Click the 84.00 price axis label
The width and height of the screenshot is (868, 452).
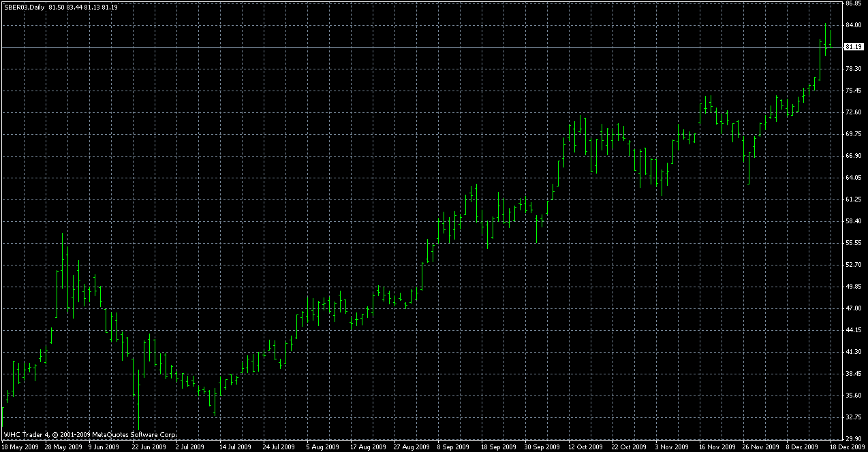pyautogui.click(x=853, y=25)
